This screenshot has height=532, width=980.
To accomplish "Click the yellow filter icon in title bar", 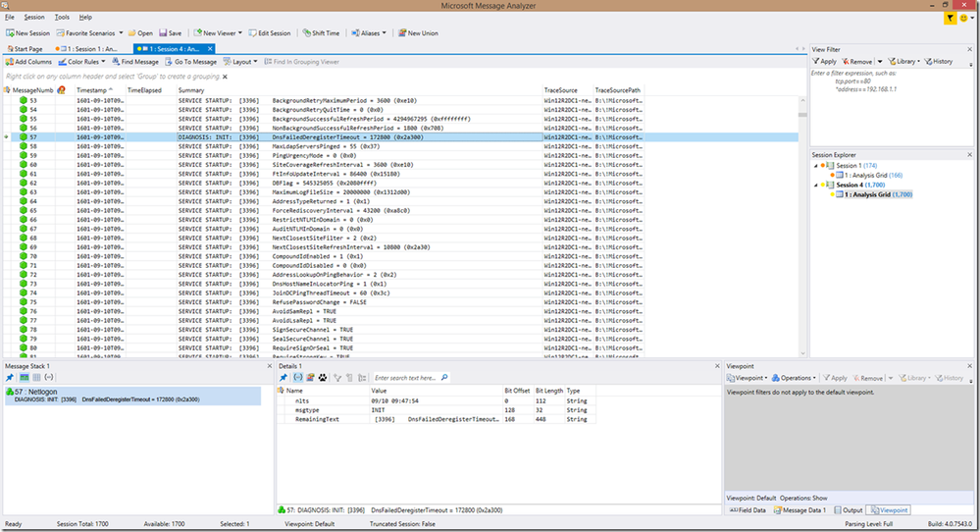I will coord(950,18).
